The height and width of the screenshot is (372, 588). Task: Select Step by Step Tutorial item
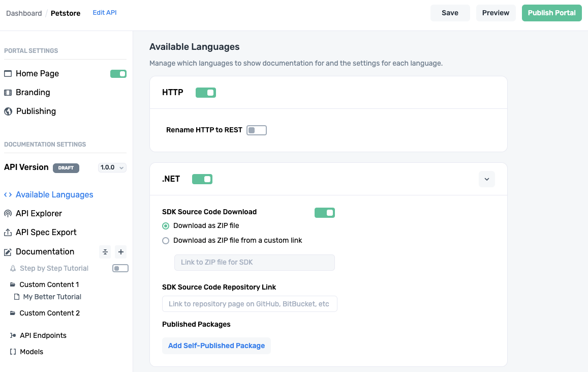click(x=54, y=268)
